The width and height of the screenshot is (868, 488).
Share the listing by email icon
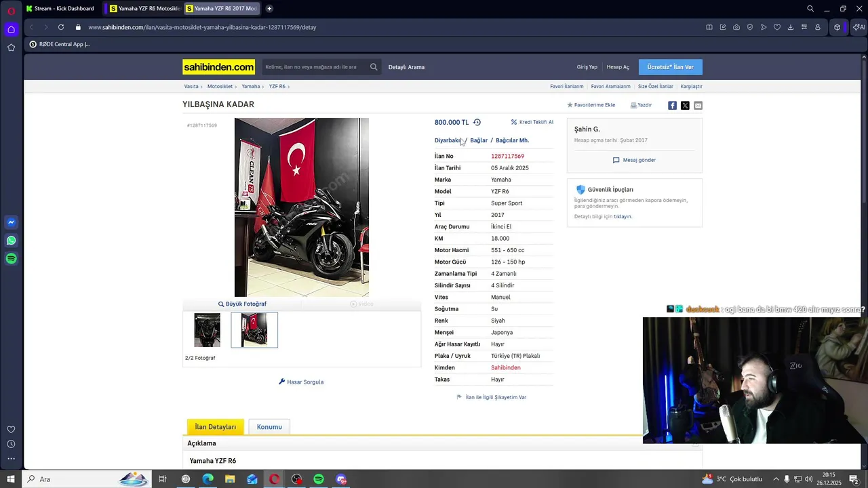coord(698,105)
